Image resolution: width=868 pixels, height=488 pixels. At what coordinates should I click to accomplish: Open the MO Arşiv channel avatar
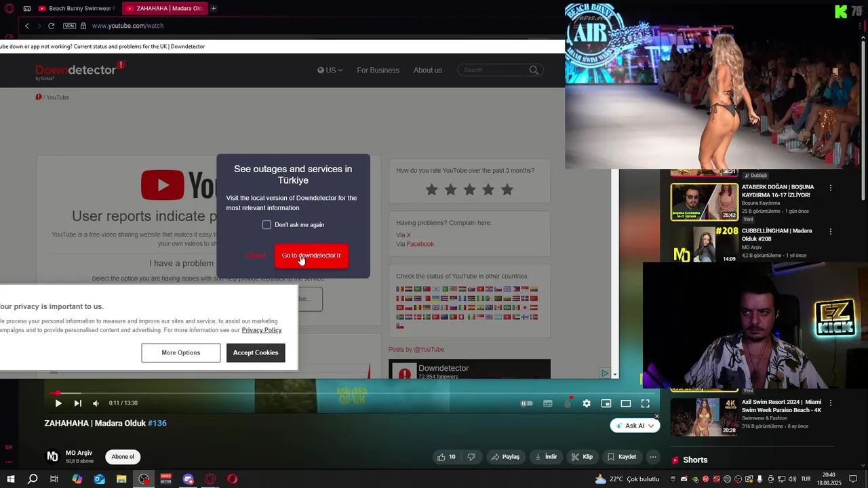[52, 457]
